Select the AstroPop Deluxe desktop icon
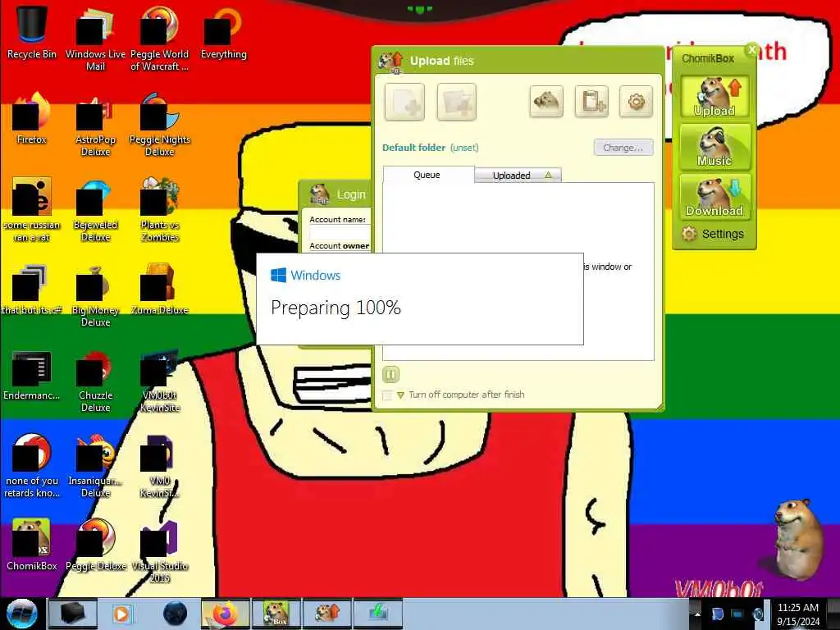This screenshot has width=840, height=630. click(95, 123)
